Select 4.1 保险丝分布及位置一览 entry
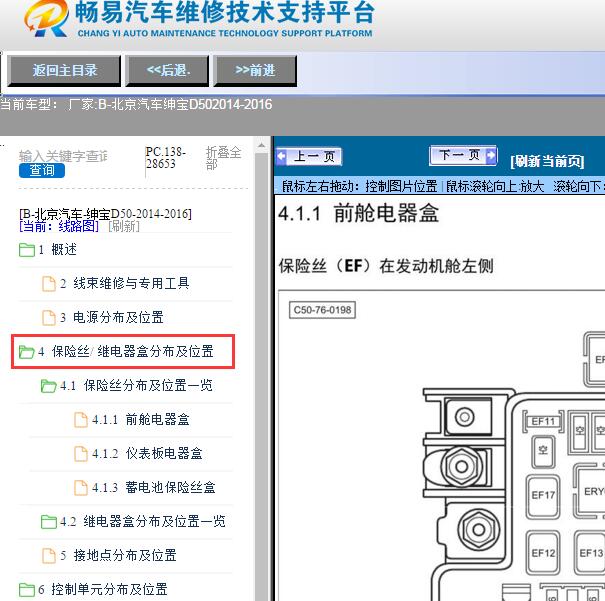605x601 pixels. 136,385
